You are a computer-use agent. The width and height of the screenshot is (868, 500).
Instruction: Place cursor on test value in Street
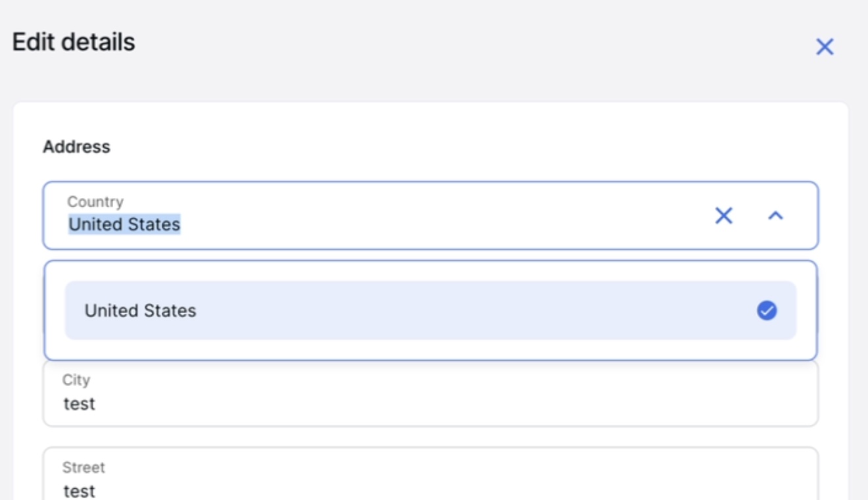(x=80, y=491)
